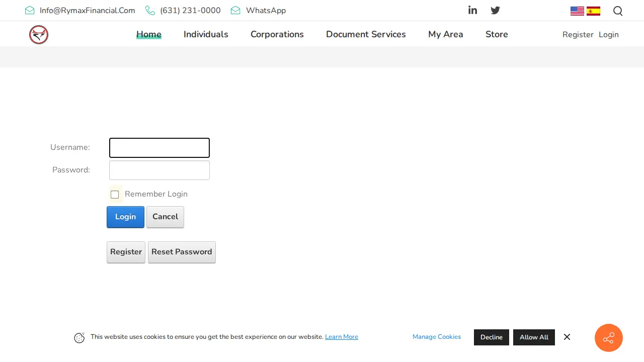This screenshot has height=362, width=644.
Task: Dismiss cookie banner with X icon
Action: (567, 337)
